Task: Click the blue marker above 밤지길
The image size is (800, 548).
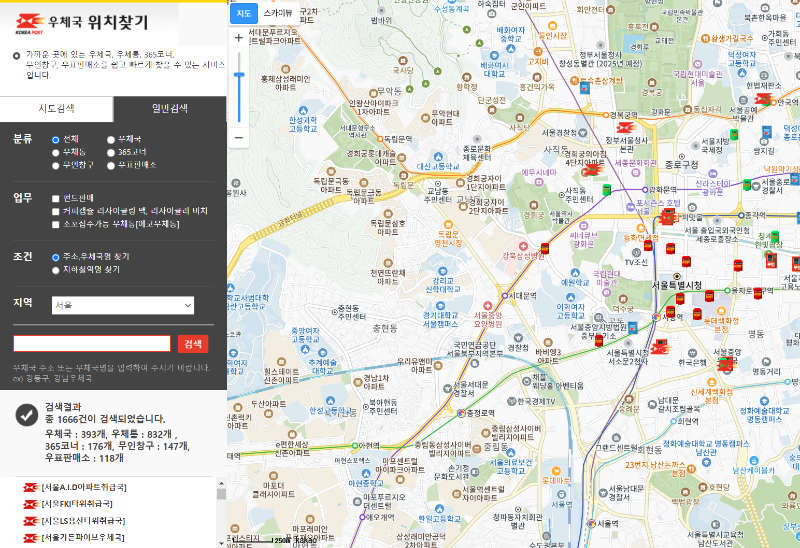Action: coord(766,132)
